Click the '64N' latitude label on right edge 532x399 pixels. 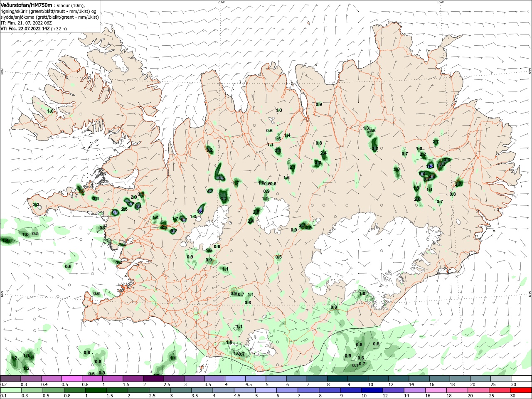pyautogui.click(x=530, y=294)
